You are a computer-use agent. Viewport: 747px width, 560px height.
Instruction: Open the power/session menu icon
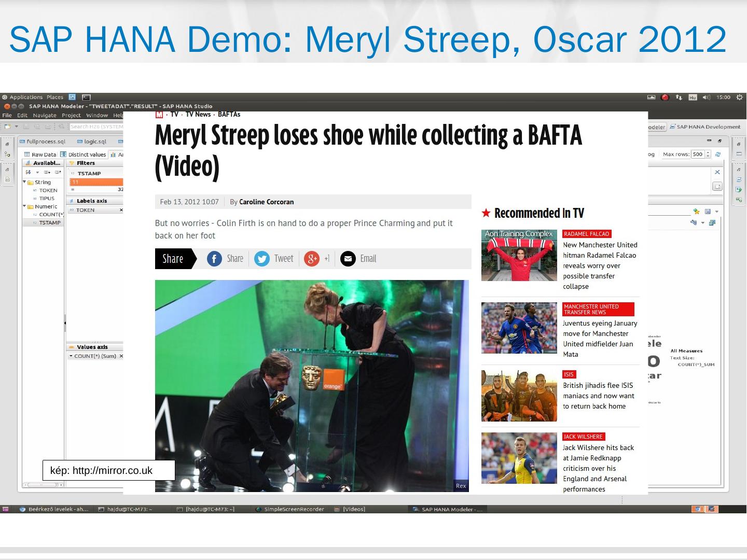[739, 97]
